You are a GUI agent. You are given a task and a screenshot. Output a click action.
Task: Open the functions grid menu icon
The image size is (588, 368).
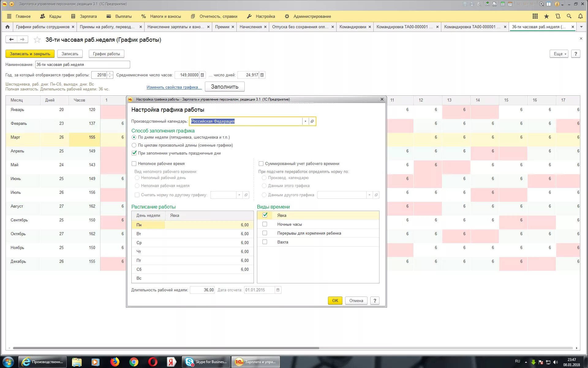click(535, 16)
